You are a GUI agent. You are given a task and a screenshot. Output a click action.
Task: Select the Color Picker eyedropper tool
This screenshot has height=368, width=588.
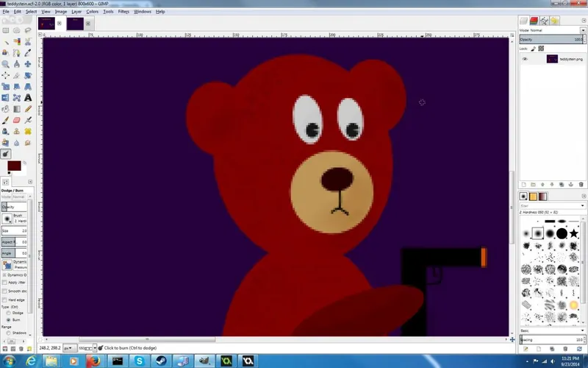click(28, 53)
